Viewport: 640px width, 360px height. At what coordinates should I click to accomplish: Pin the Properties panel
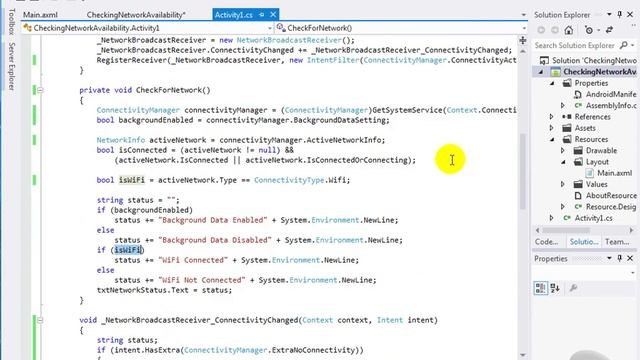(x=620, y=258)
